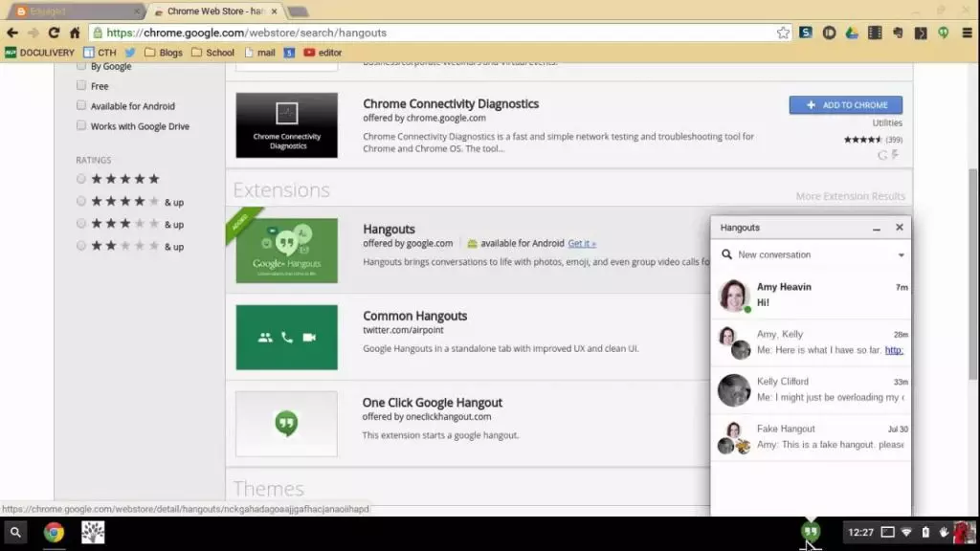
Task: Open the Chrome menu hamburger icon
Action: [967, 33]
